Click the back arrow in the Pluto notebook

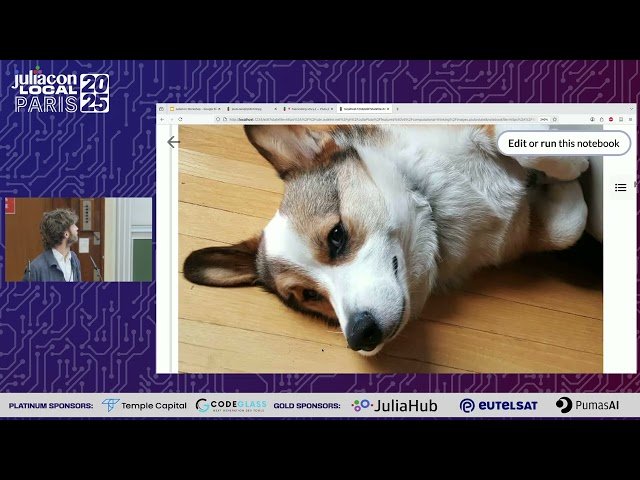(x=173, y=142)
